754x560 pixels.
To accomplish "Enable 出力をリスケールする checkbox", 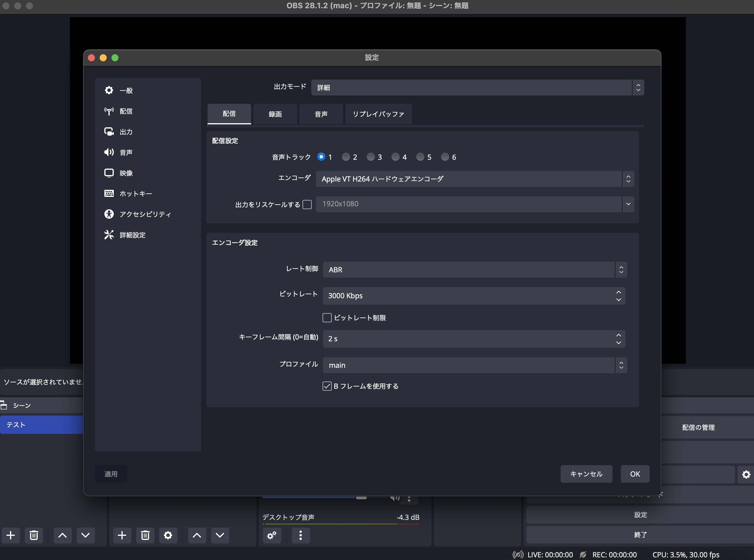I will 307,205.
